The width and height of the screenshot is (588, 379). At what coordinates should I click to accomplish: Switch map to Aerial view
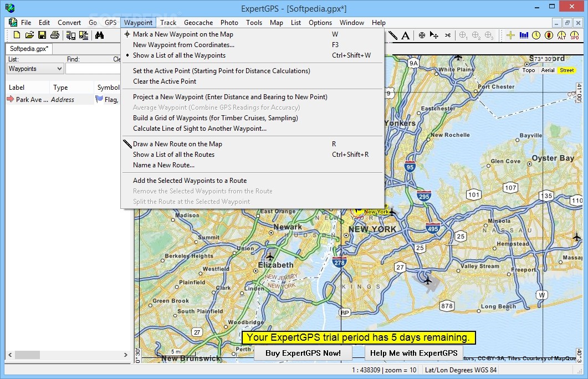(548, 70)
